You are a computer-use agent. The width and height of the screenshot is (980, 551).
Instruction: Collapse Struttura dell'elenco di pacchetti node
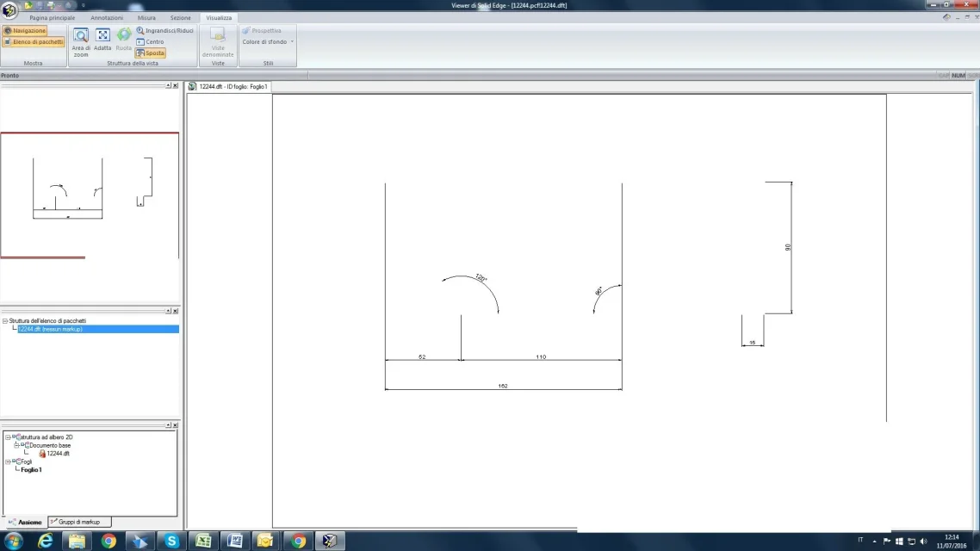click(5, 321)
